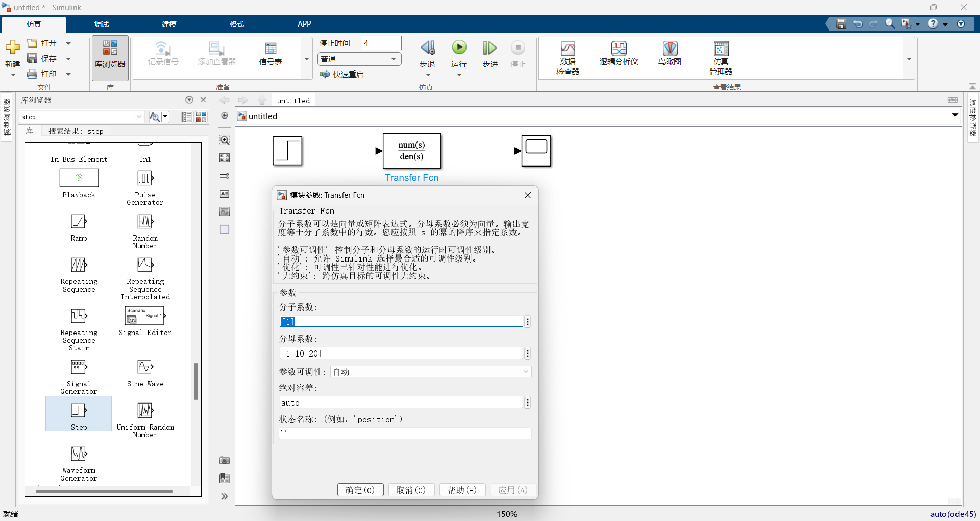Select the Step block in library
Viewport: 980px width, 521px height.
pyautogui.click(x=79, y=414)
